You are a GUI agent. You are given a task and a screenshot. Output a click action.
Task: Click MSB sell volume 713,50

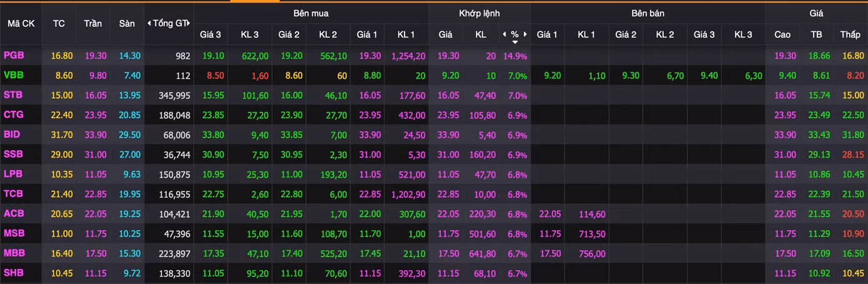coord(591,234)
